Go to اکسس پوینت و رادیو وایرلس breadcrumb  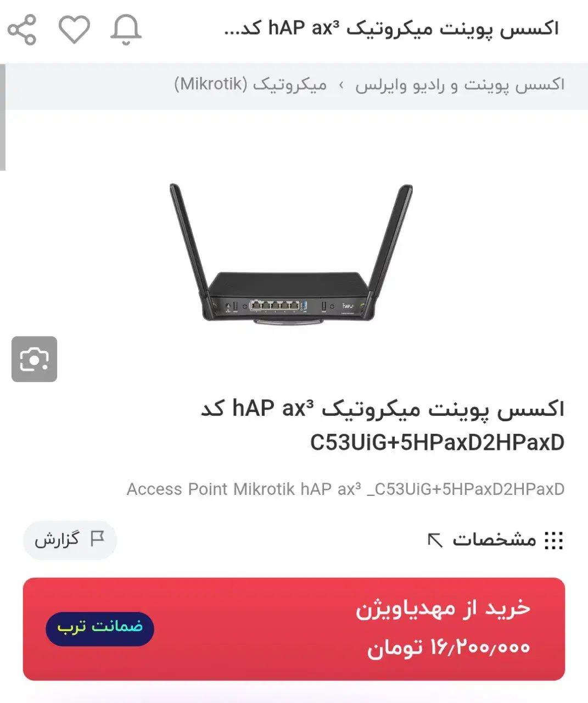tap(460, 85)
